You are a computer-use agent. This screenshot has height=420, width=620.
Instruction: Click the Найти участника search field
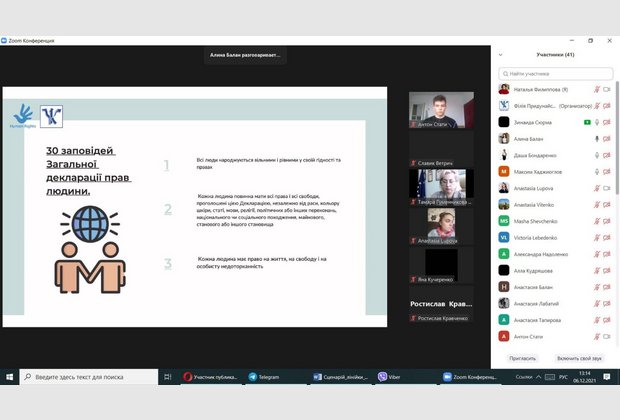point(556,73)
